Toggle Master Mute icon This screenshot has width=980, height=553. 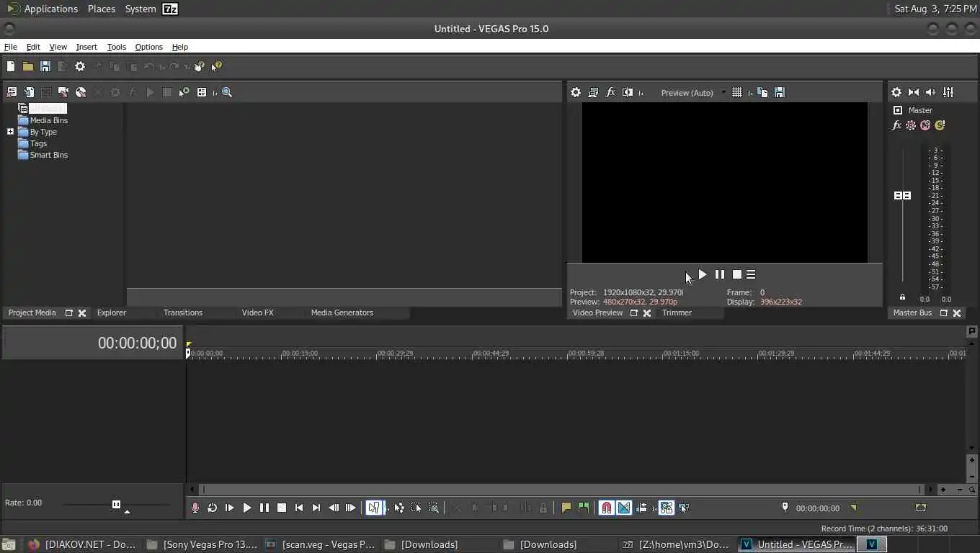click(925, 125)
